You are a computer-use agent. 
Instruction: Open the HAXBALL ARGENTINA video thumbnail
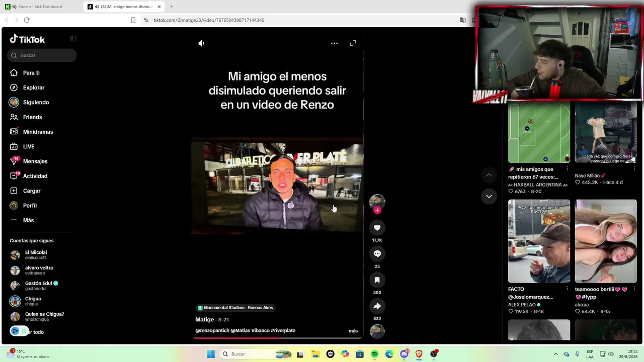coord(539,133)
